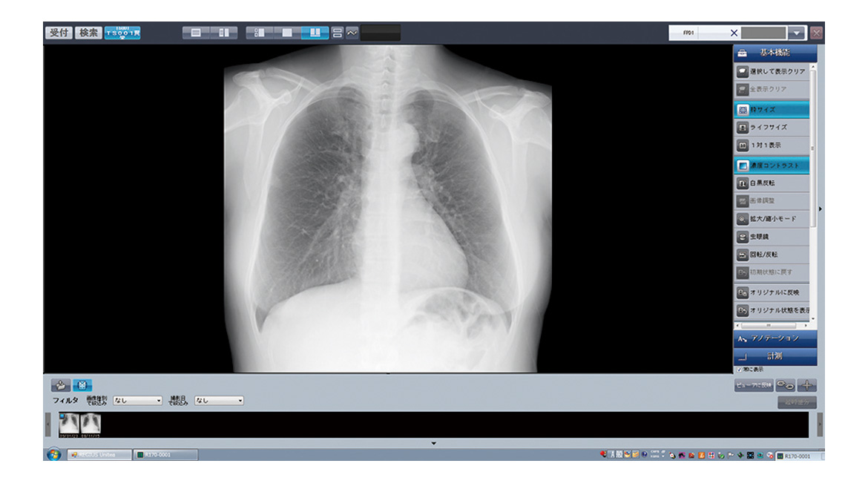Expand the FPD1 dropdown at top right

click(x=795, y=33)
